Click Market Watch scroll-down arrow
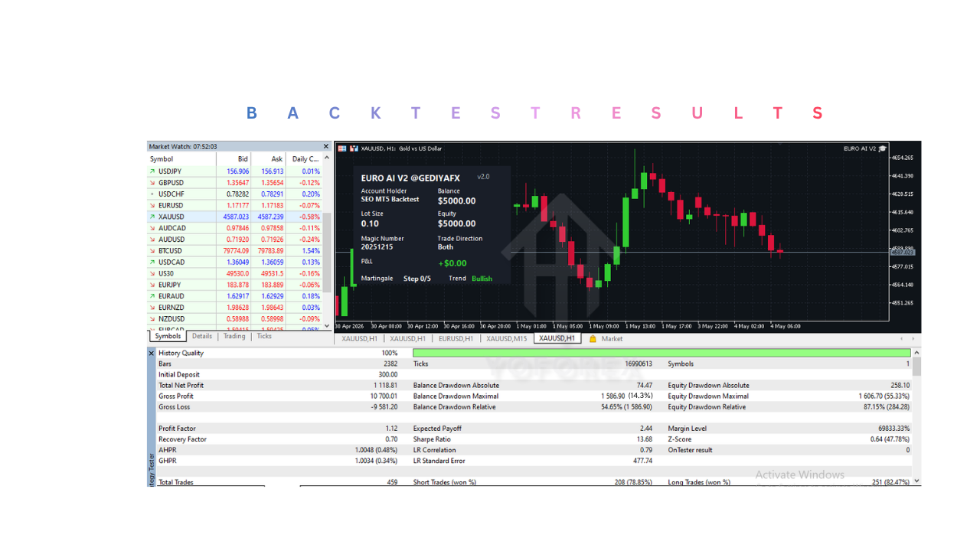This screenshot has height=551, width=980. tap(327, 325)
